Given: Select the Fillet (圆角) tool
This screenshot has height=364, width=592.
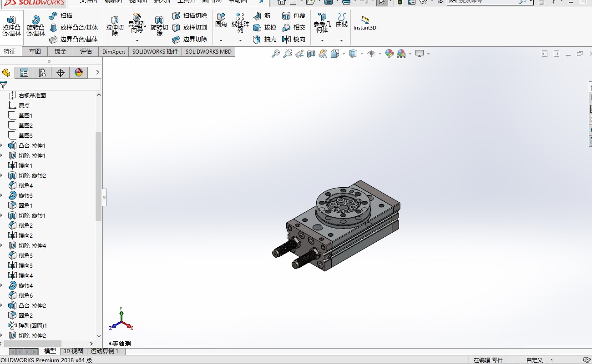Looking at the screenshot, I should (x=221, y=20).
